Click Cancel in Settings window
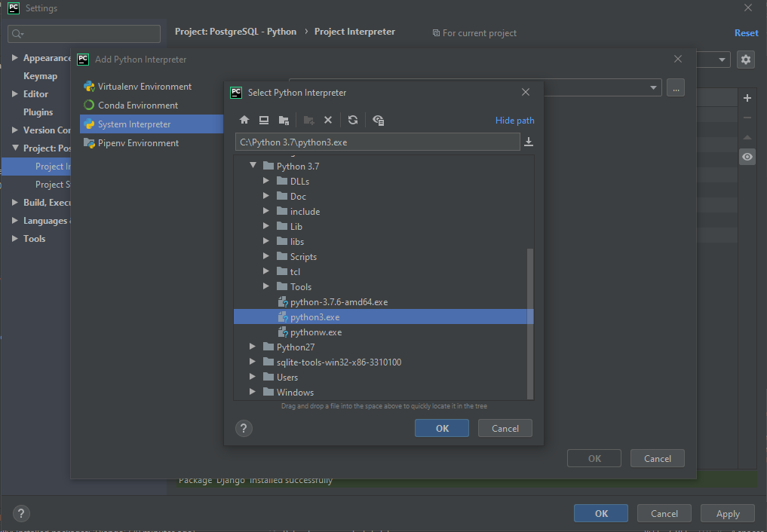 pyautogui.click(x=664, y=514)
